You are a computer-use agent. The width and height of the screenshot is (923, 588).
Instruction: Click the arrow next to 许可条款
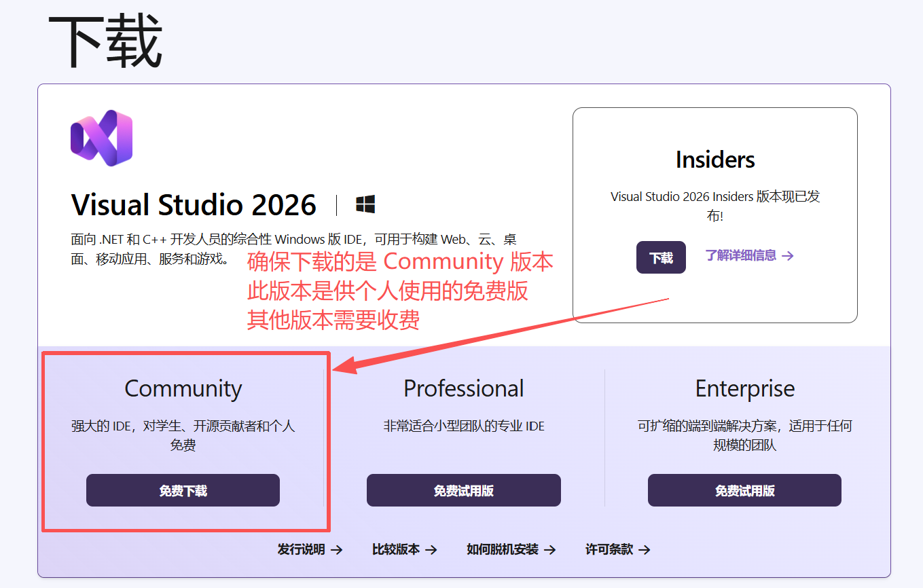(x=645, y=550)
